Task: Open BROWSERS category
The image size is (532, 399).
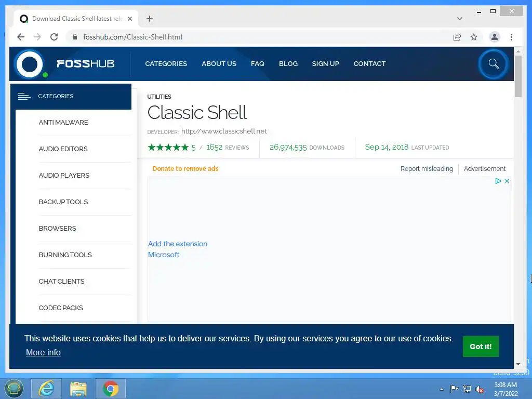Action: click(x=57, y=229)
